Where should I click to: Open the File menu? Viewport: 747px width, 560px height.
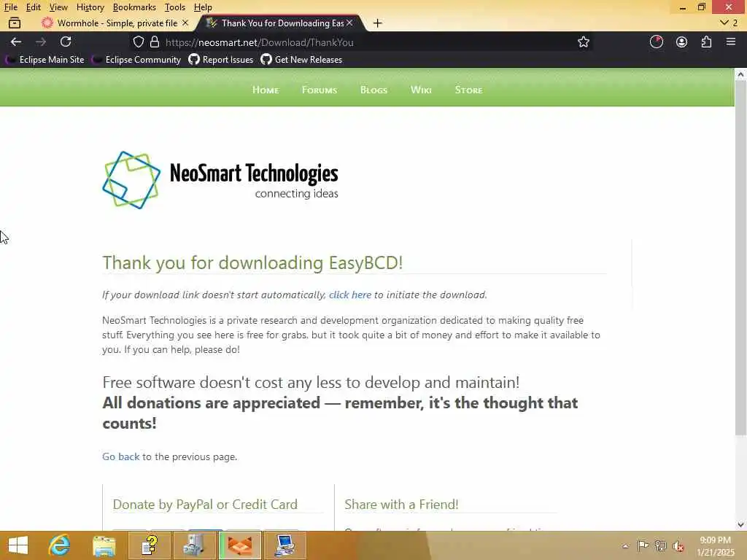click(x=10, y=7)
